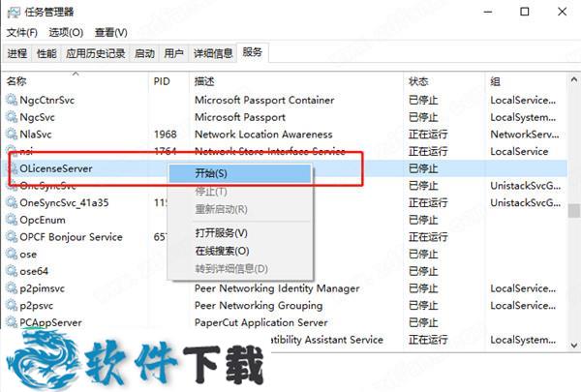Select the OpcEnum service name
The image size is (581, 392).
(x=43, y=220)
